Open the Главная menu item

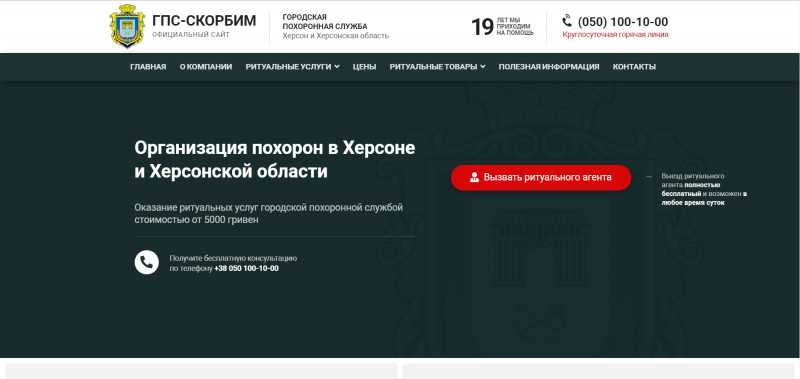click(x=148, y=67)
